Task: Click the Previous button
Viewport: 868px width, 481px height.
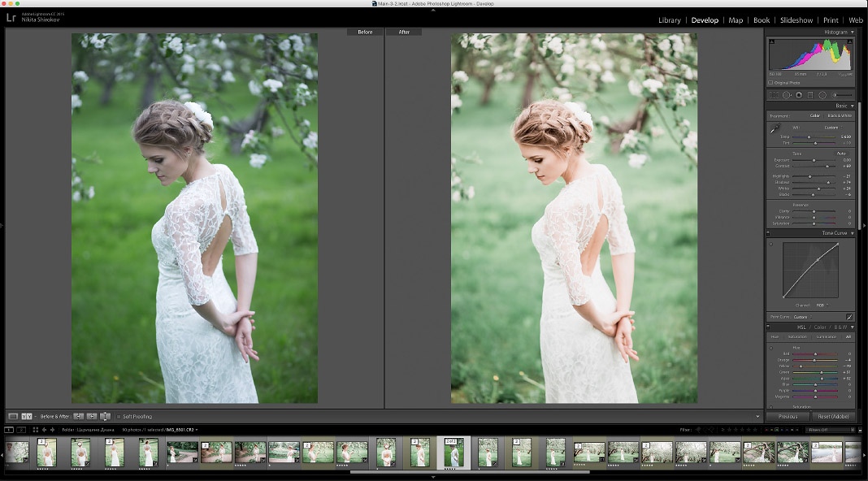Action: pos(788,416)
